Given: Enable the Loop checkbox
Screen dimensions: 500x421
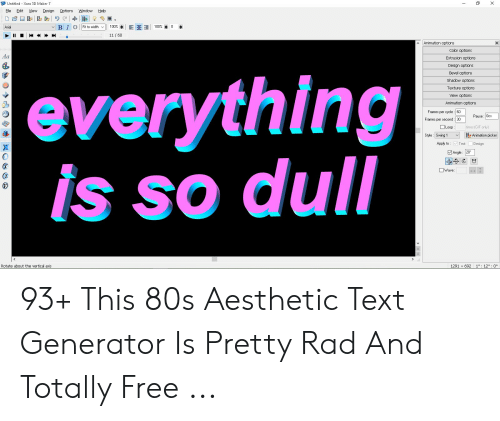Looking at the screenshot, I should pyautogui.click(x=442, y=127).
